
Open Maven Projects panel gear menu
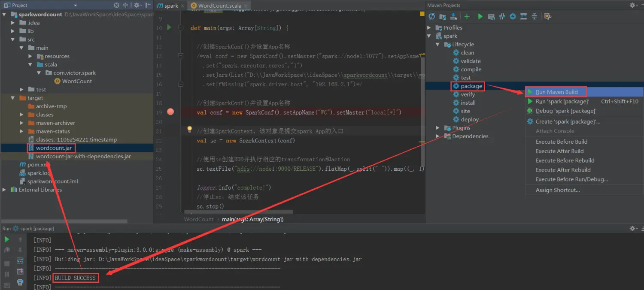(634, 5)
